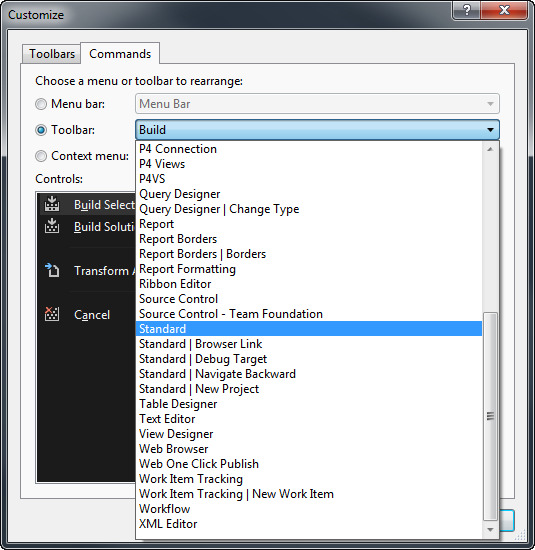Viewport: 535px width, 550px height.
Task: Switch to the Toolbars tab
Action: pyautogui.click(x=52, y=54)
